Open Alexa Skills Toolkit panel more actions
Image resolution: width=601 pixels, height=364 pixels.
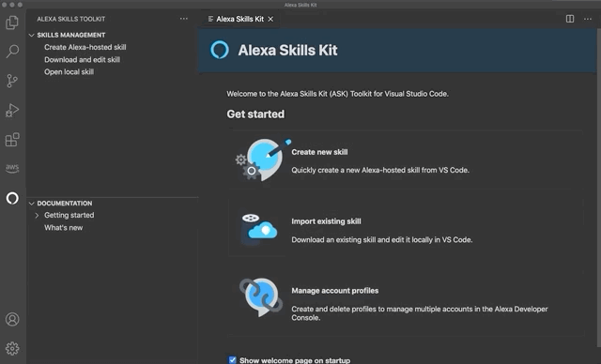coord(184,19)
